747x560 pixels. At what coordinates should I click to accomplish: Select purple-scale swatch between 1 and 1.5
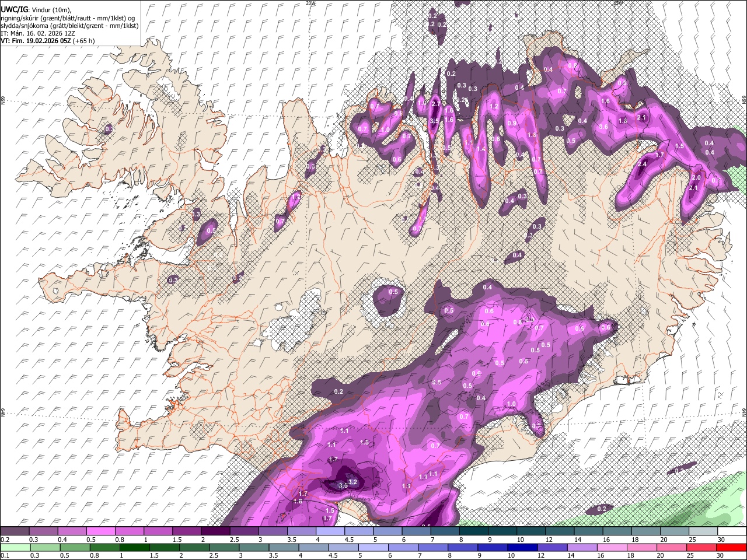click(x=158, y=531)
